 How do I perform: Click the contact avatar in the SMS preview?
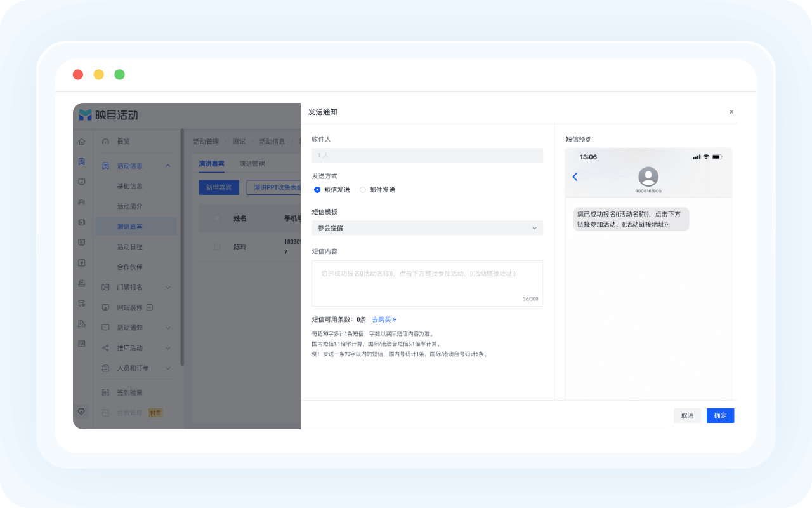click(648, 177)
